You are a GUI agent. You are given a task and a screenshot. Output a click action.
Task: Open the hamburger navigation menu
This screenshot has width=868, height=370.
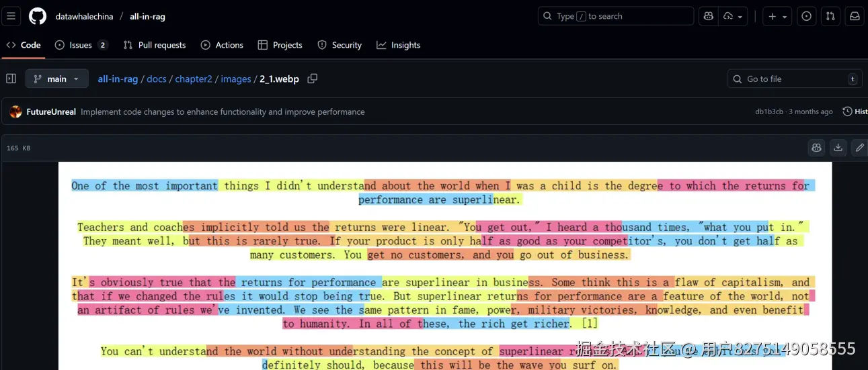coord(11,16)
